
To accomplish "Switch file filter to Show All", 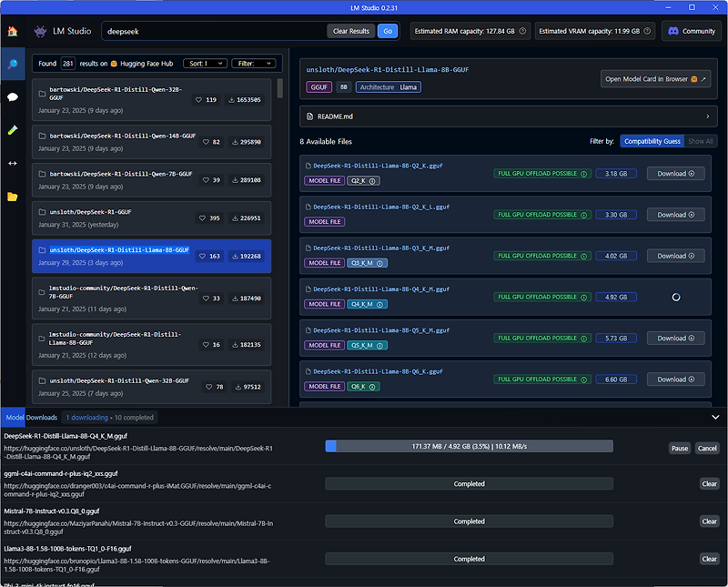I will tap(700, 141).
